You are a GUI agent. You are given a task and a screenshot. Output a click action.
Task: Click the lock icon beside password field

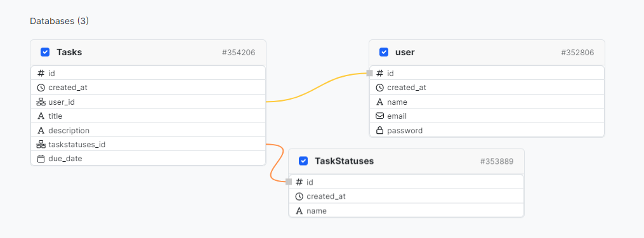[379, 131]
